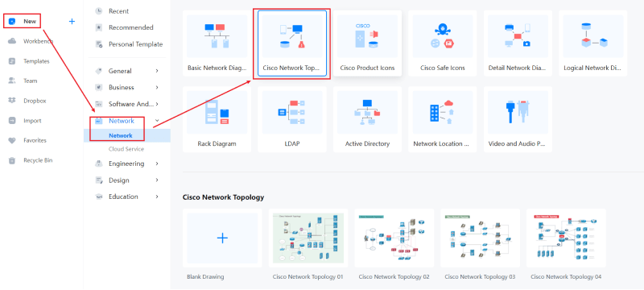The height and width of the screenshot is (290, 644).
Task: Collapse the Network category chevron
Action: (x=157, y=121)
